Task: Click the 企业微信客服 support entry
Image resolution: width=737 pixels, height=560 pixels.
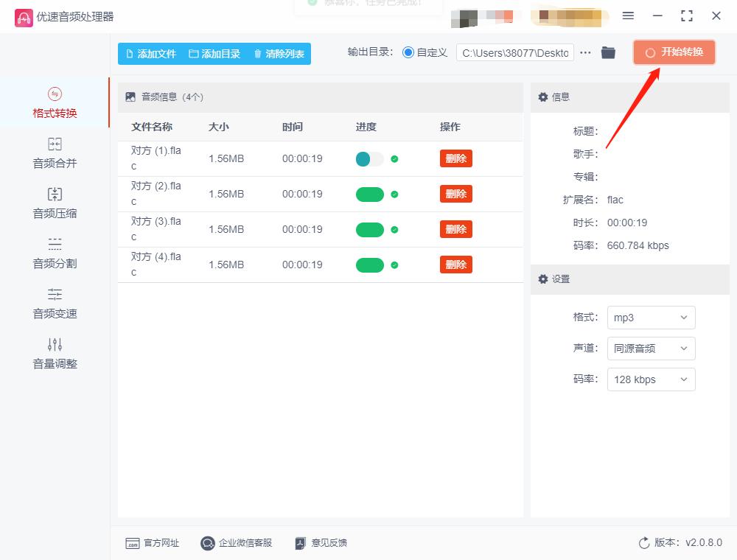Action: tap(237, 542)
